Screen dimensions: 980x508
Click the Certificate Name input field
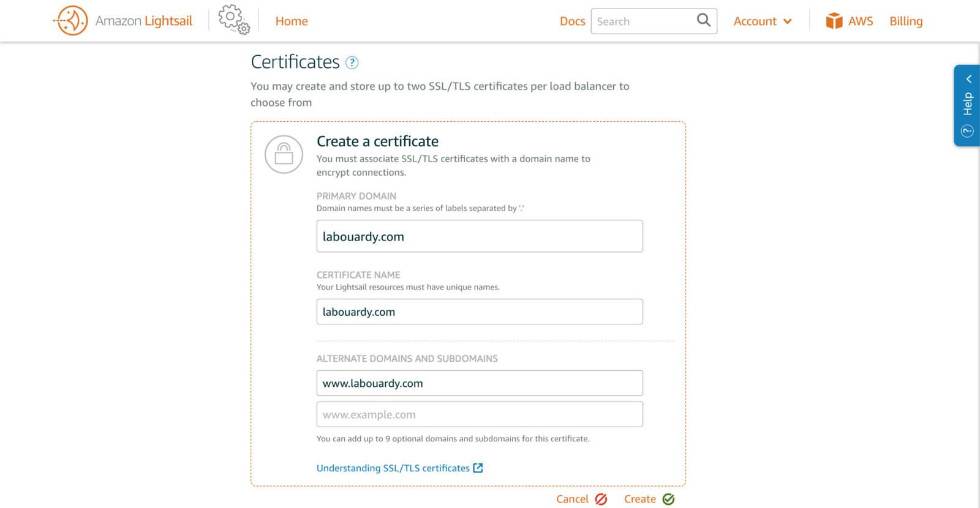point(480,312)
